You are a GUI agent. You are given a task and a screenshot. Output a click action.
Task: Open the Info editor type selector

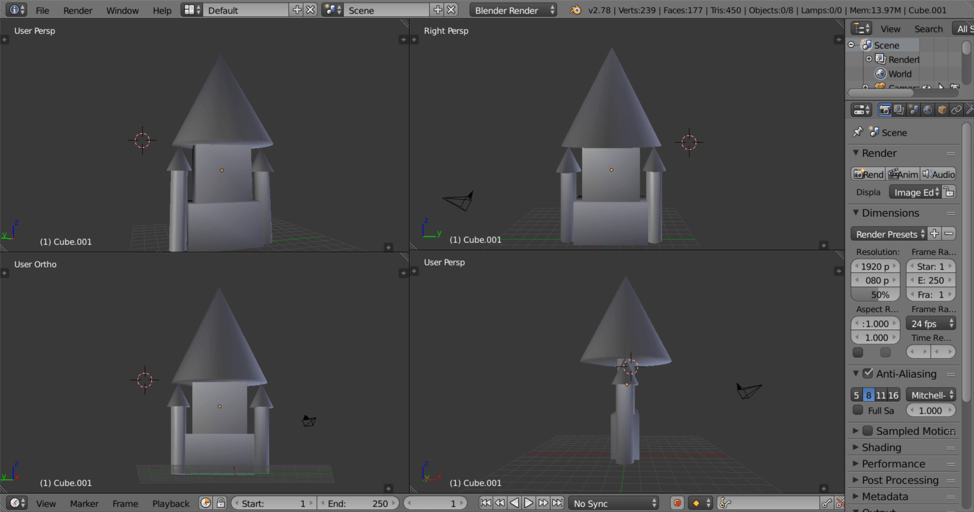pos(15,10)
